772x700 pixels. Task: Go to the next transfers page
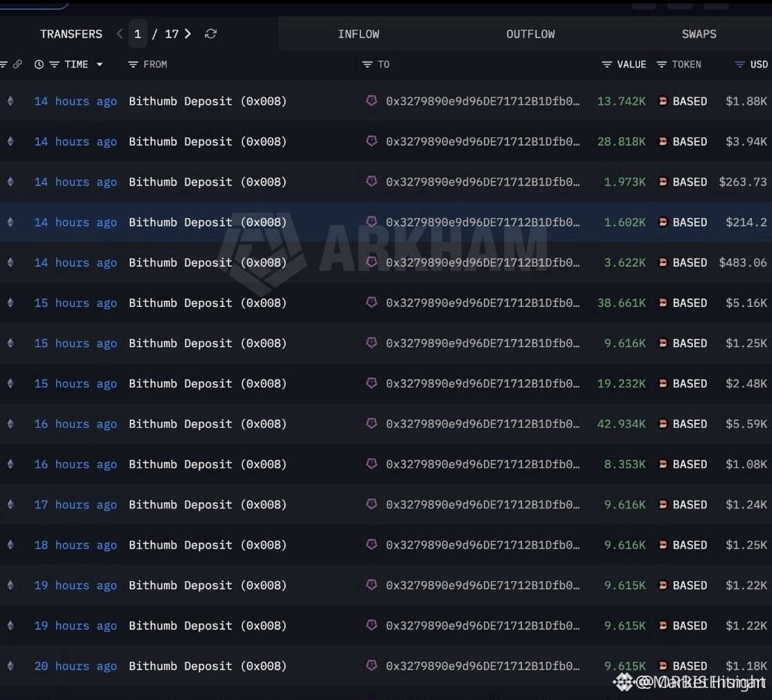coord(187,34)
